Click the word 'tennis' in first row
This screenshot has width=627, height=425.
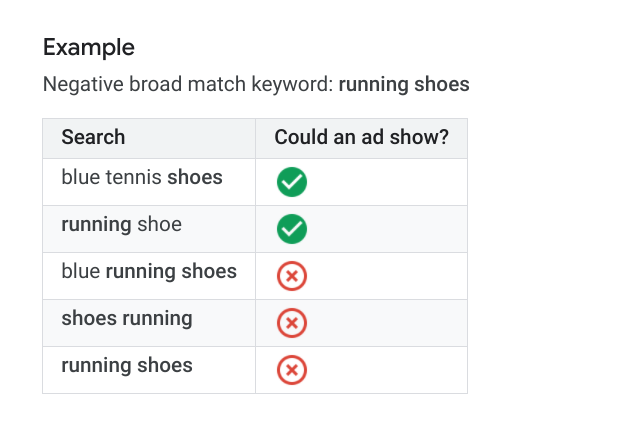(134, 177)
